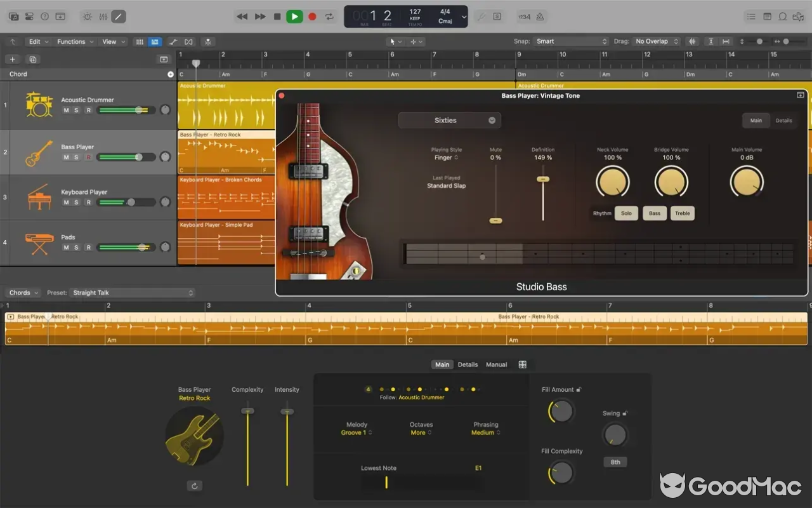Open the Loop Browser icon

pos(783,17)
